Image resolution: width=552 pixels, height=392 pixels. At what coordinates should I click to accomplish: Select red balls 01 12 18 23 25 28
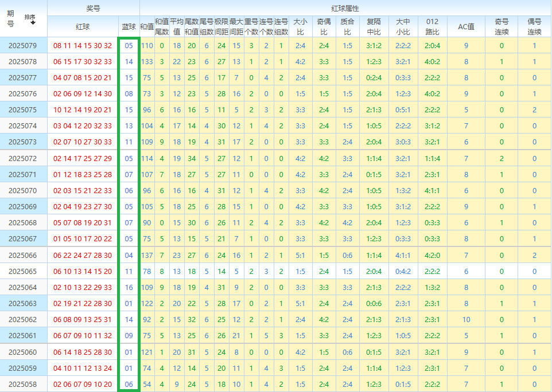click(83, 175)
